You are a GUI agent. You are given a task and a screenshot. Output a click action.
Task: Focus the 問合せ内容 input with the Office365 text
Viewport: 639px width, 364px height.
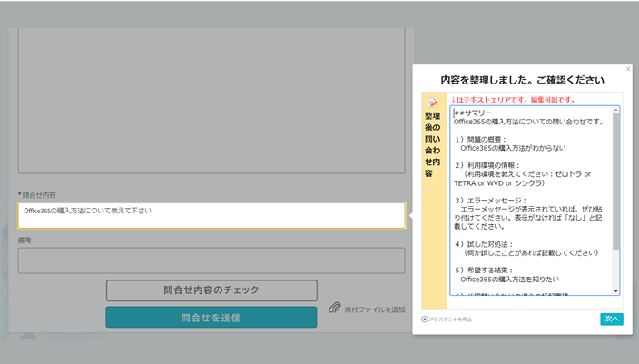click(211, 215)
